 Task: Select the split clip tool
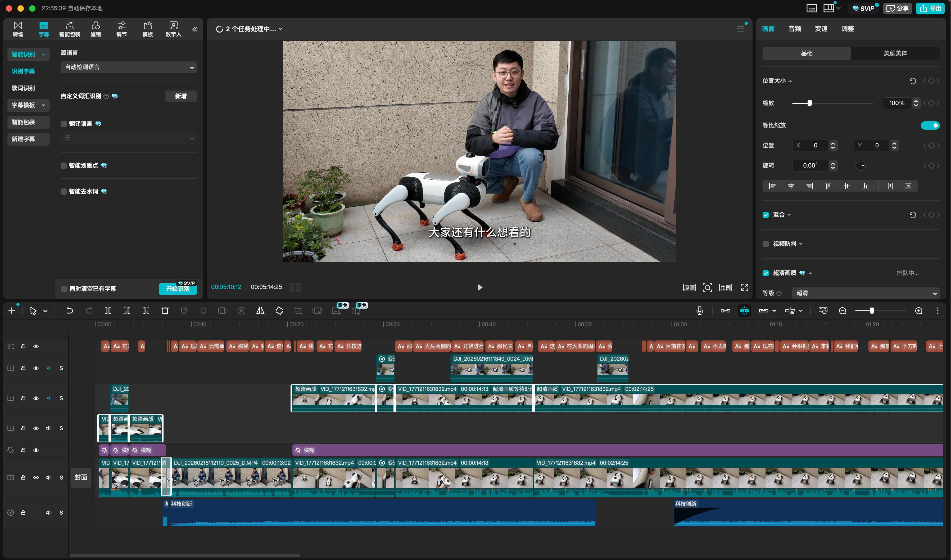tap(108, 310)
